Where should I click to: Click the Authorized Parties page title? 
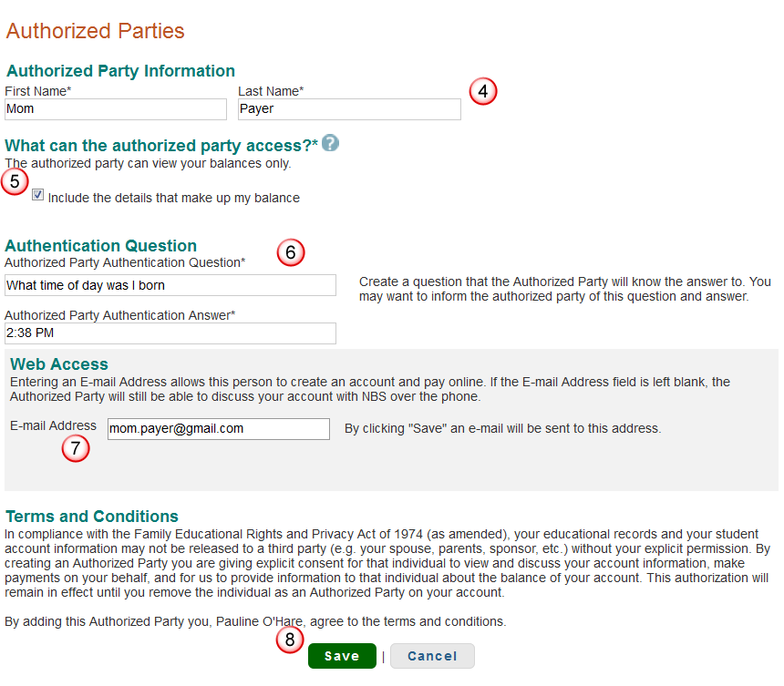pos(95,31)
